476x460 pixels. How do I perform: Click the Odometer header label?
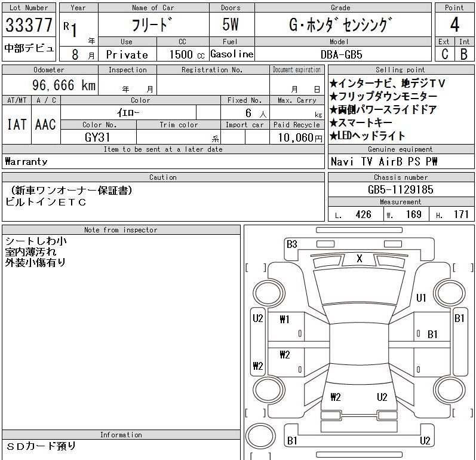click(49, 70)
